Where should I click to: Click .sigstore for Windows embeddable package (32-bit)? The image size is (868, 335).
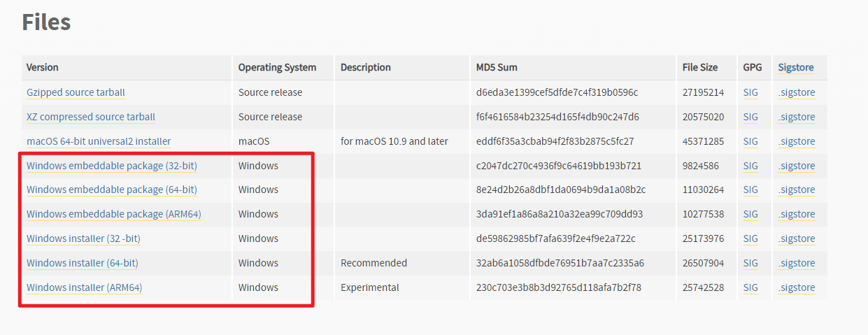797,166
